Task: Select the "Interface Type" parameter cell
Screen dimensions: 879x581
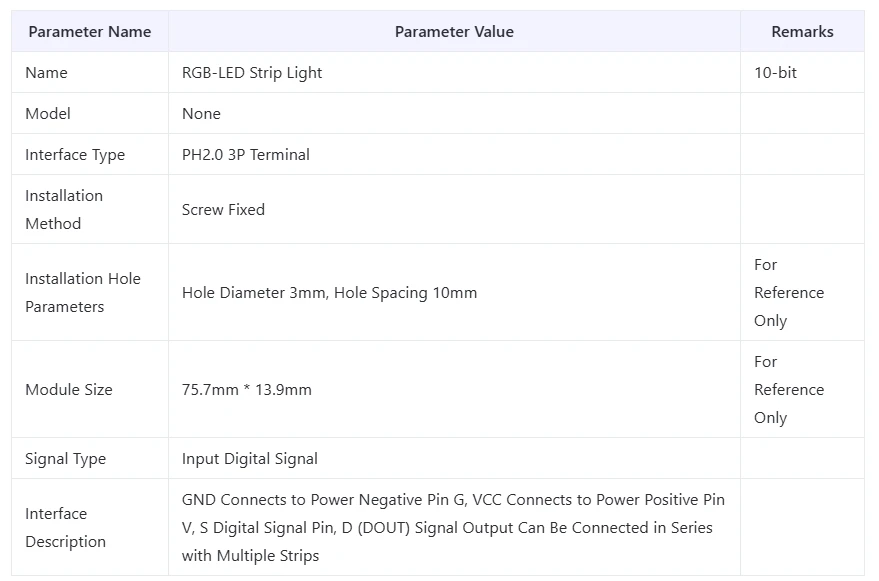Action: pyautogui.click(x=75, y=155)
